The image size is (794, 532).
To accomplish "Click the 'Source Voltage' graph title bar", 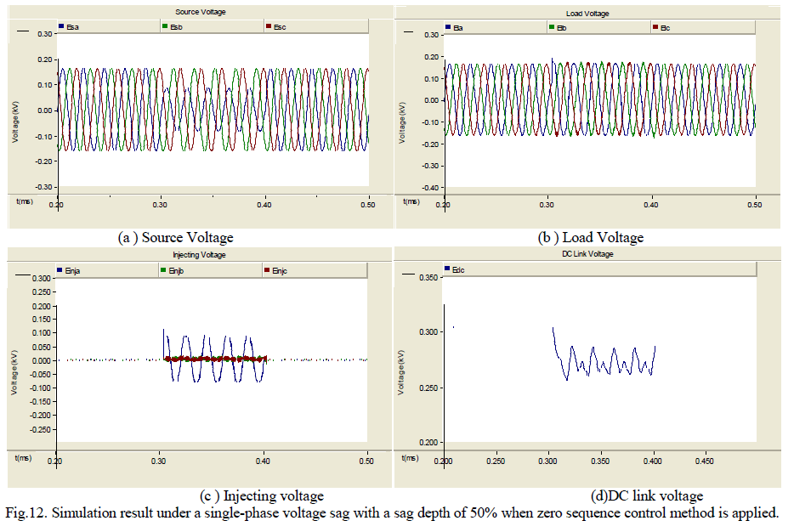I will click(x=201, y=12).
